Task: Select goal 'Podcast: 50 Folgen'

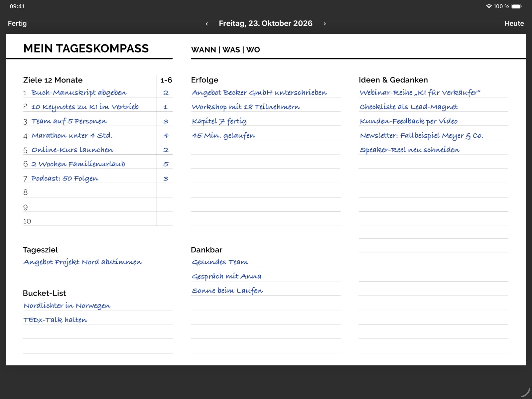Action: pyautogui.click(x=65, y=178)
